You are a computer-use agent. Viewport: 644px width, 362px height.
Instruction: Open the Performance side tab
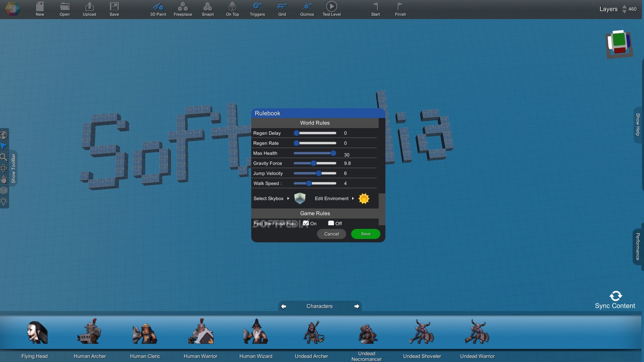tap(638, 247)
